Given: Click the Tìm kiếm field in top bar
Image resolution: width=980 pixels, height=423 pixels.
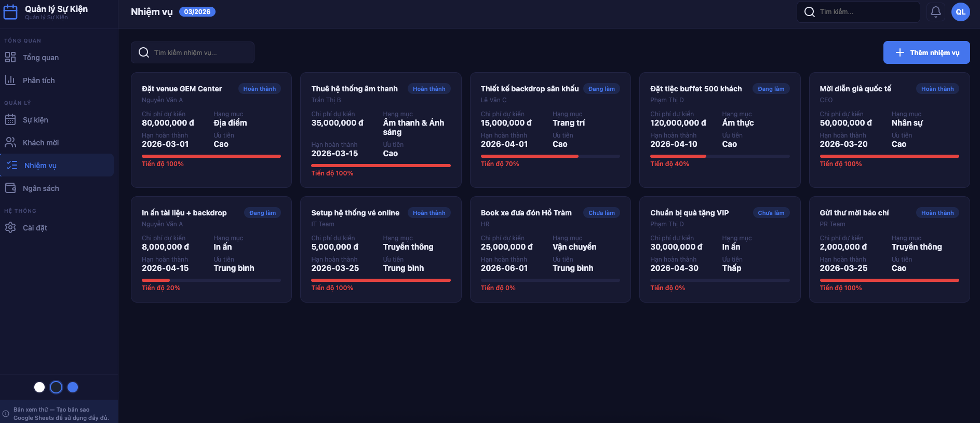Looking at the screenshot, I should click(858, 11).
